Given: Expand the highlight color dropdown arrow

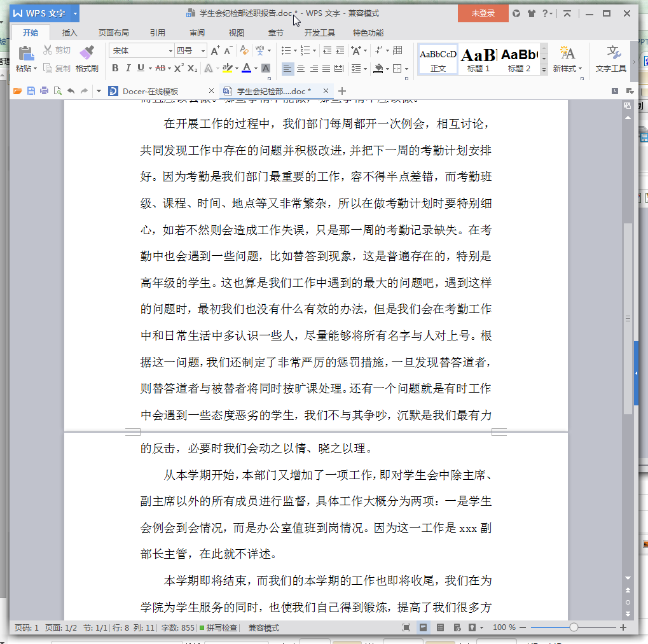Looking at the screenshot, I should (237, 68).
